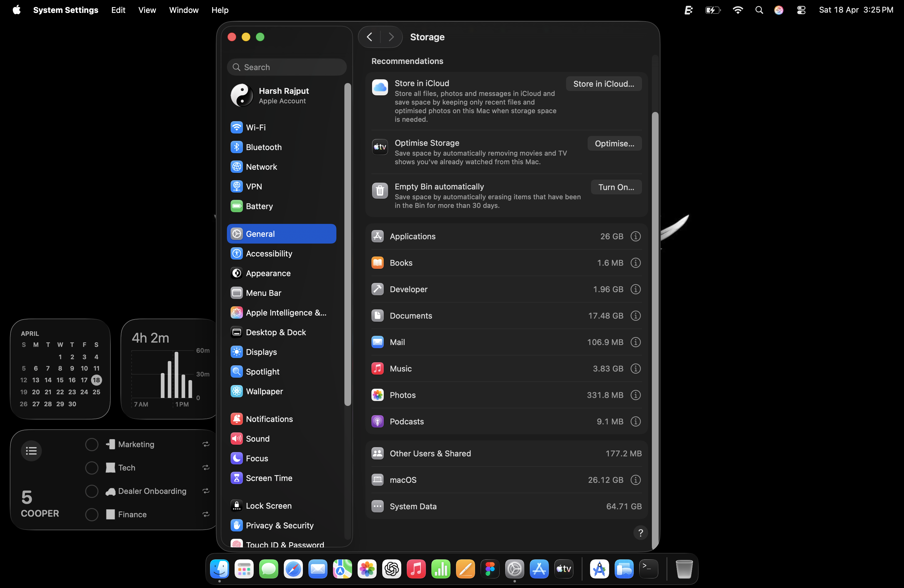Open the Reminders list icon in widget
The height and width of the screenshot is (588, 904).
tap(31, 451)
